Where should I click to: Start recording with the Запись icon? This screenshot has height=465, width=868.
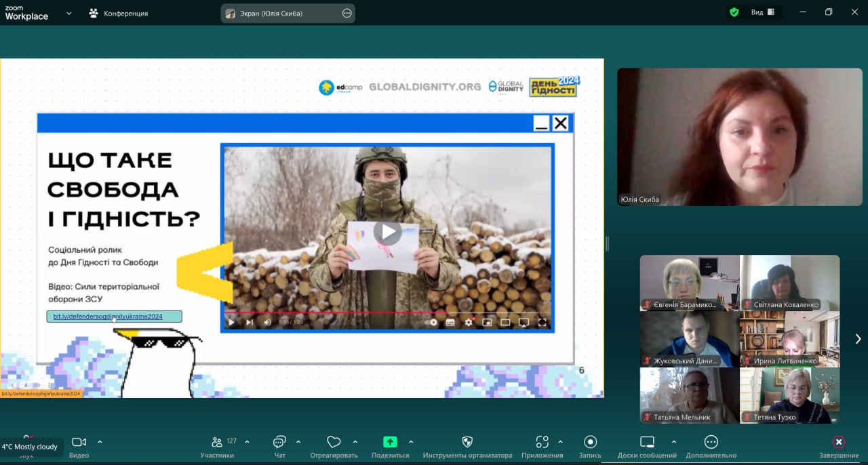(x=590, y=442)
